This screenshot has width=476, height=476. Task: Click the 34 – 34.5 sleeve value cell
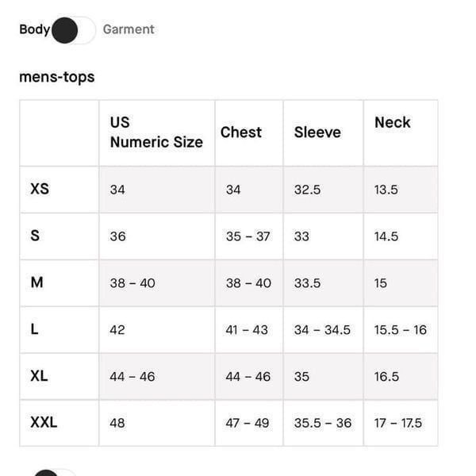323,330
